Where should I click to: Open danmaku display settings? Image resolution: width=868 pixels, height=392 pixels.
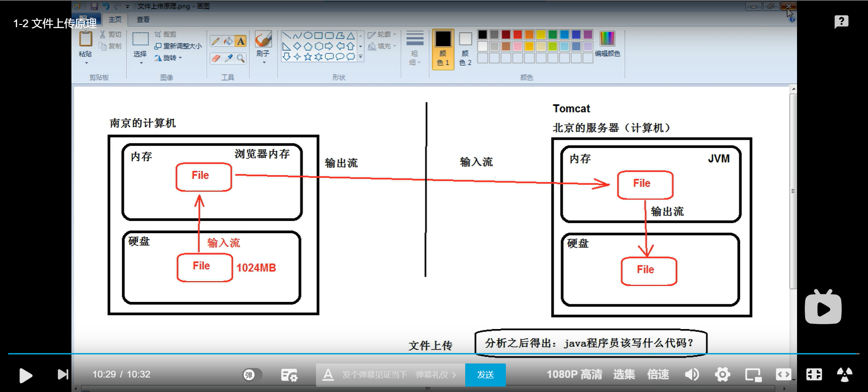[289, 375]
